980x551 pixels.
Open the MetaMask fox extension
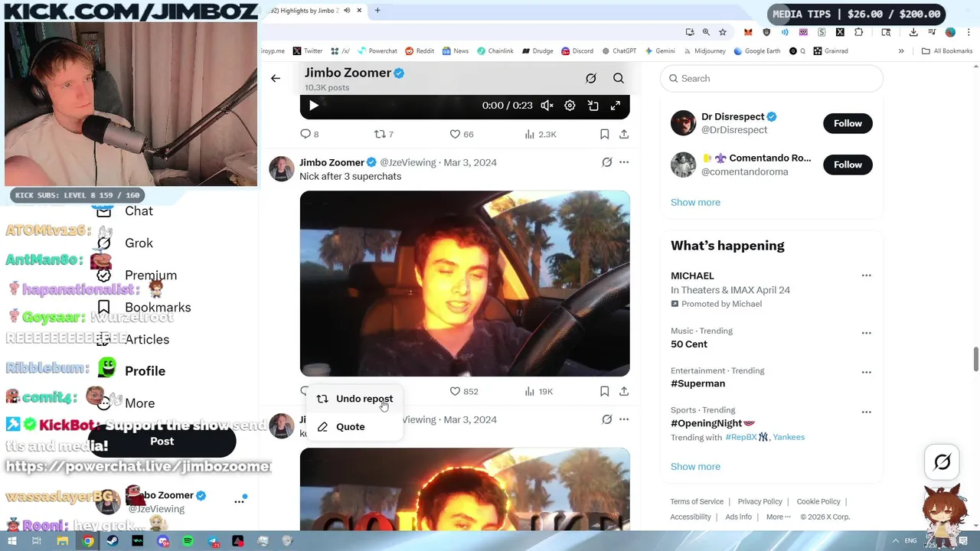(748, 32)
